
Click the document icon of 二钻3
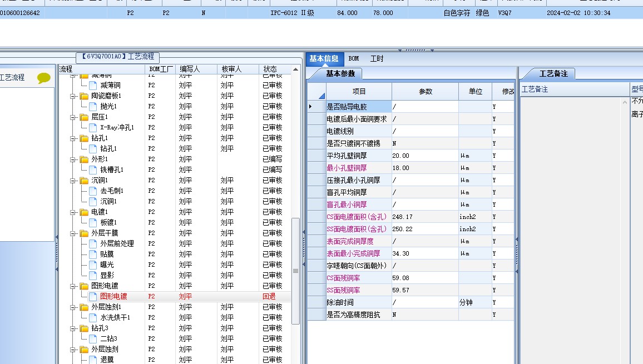pos(93,339)
